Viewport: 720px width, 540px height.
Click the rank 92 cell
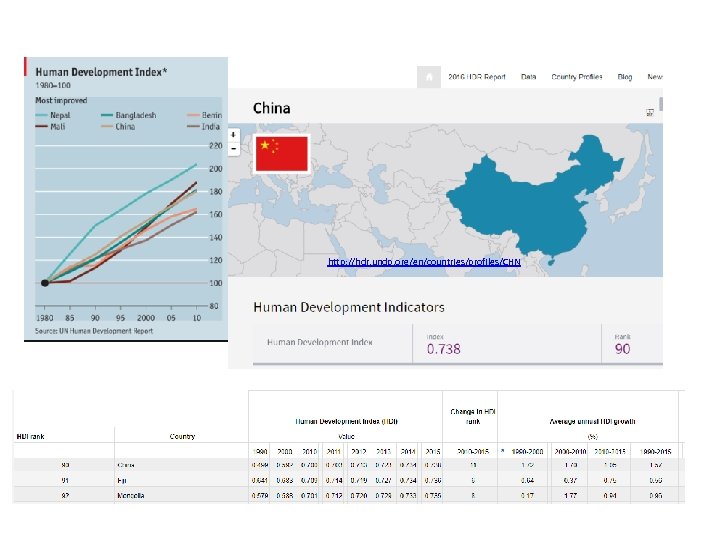65,495
